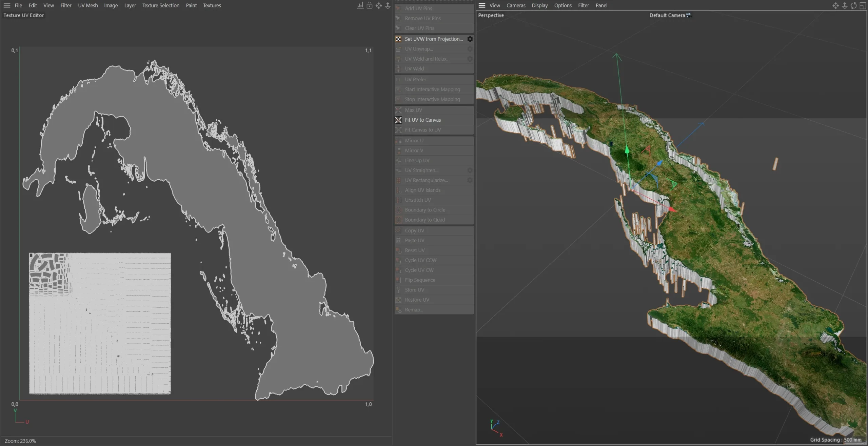Open the Textures menu

click(x=212, y=5)
